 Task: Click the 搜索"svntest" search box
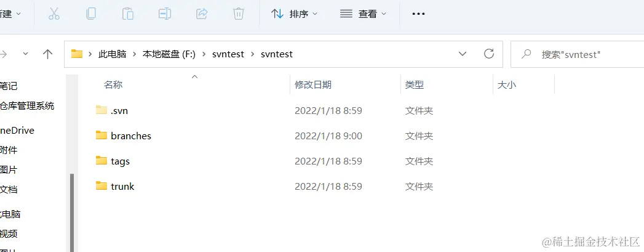pyautogui.click(x=577, y=54)
